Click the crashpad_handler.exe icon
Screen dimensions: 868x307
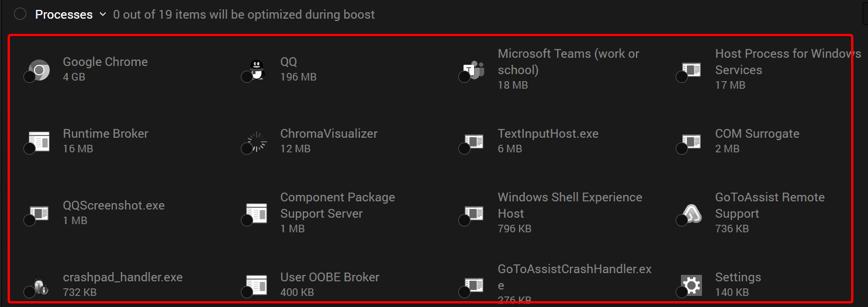point(39,285)
